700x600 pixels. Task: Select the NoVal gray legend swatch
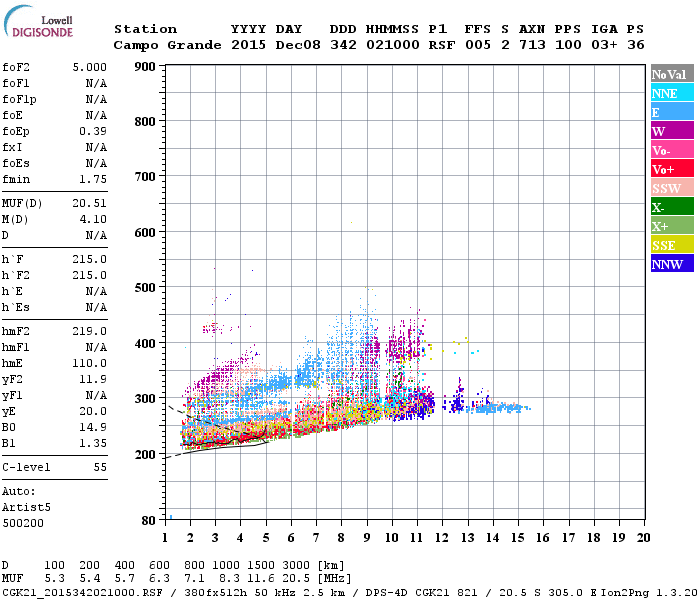672,74
